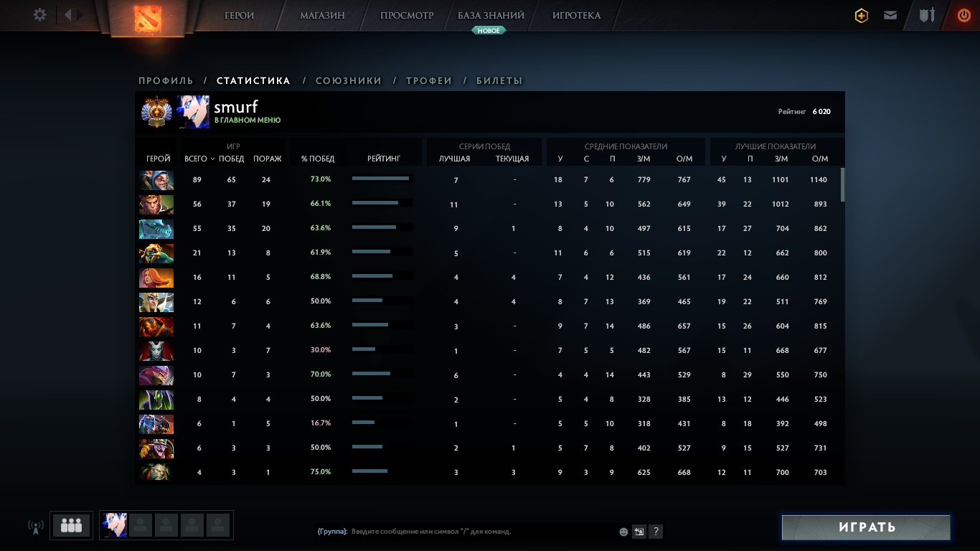Switch to the СОЮЗНИКИ tab

tap(349, 81)
